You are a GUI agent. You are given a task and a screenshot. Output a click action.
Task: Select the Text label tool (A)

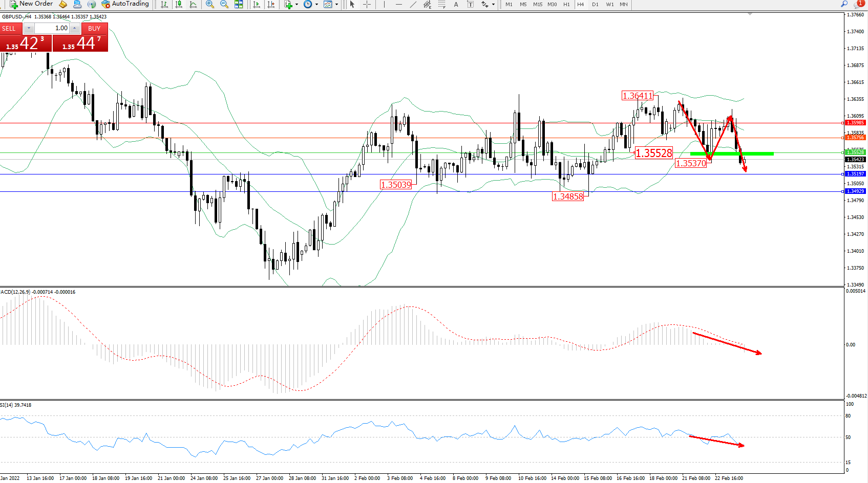[x=456, y=4]
